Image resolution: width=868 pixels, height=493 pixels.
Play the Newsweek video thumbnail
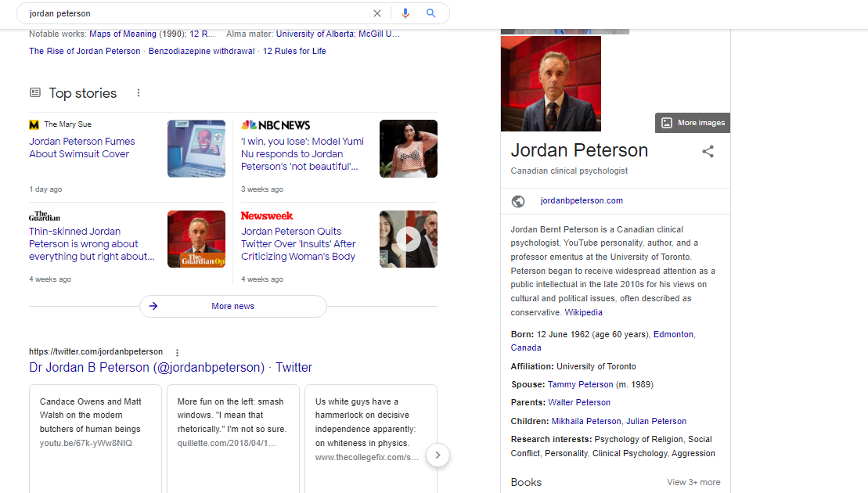click(409, 239)
